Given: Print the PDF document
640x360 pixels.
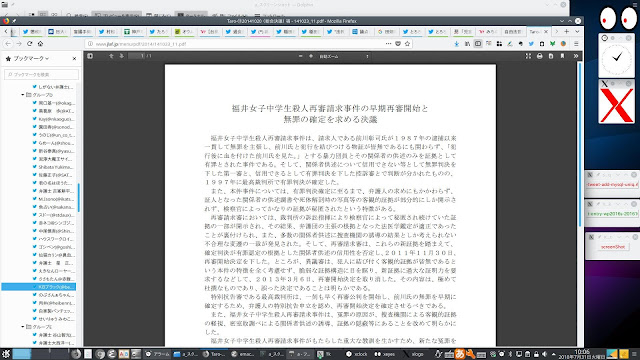Looking at the screenshot, I should click(x=540, y=56).
